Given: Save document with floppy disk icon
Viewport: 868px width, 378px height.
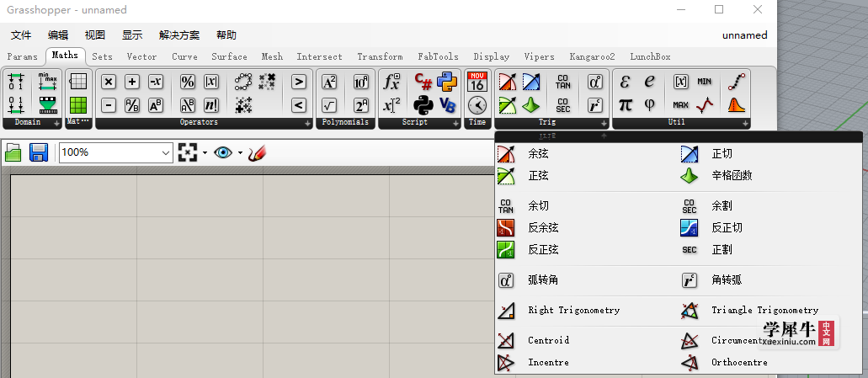Looking at the screenshot, I should (39, 152).
